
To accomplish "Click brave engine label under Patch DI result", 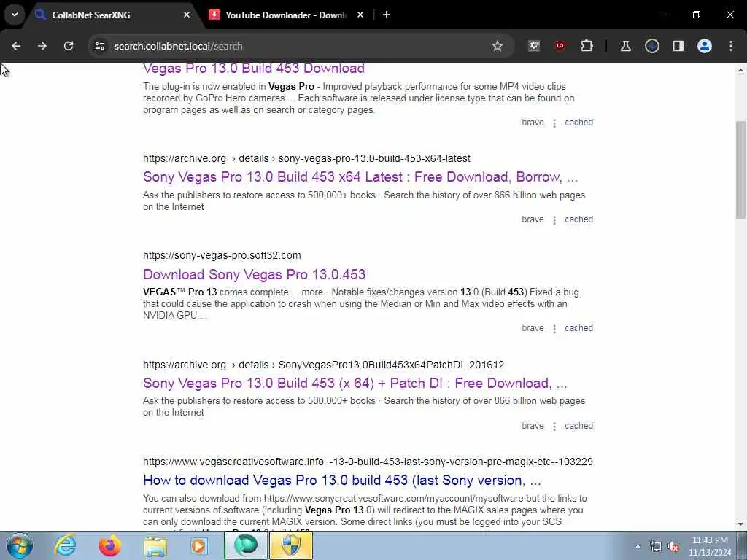I will click(533, 426).
